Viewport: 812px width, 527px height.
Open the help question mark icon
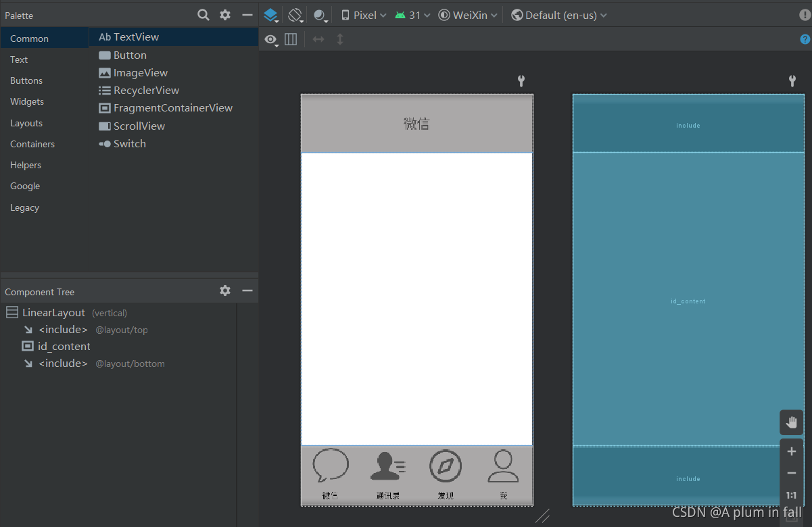[805, 39]
